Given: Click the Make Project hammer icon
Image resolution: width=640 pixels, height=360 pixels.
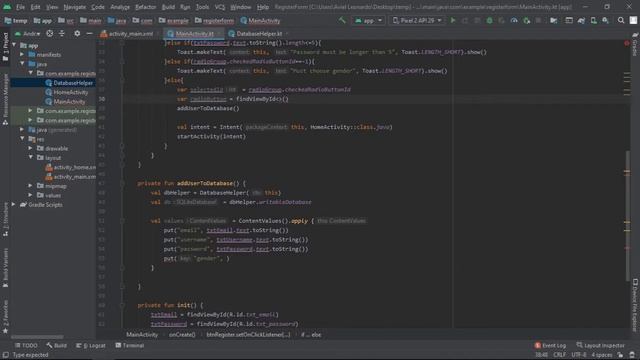Looking at the screenshot, I should tap(342, 20).
